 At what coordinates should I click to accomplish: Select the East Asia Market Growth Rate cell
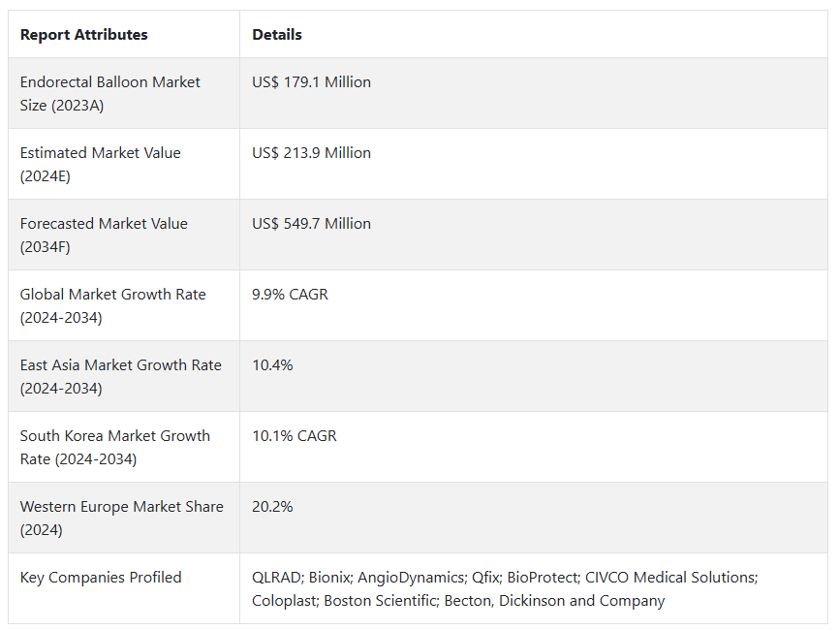(120, 377)
